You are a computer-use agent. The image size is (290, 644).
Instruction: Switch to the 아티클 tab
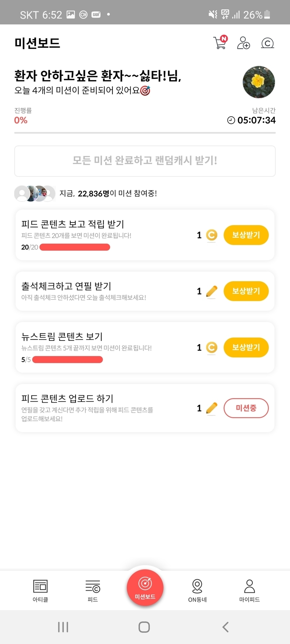[x=40, y=591]
